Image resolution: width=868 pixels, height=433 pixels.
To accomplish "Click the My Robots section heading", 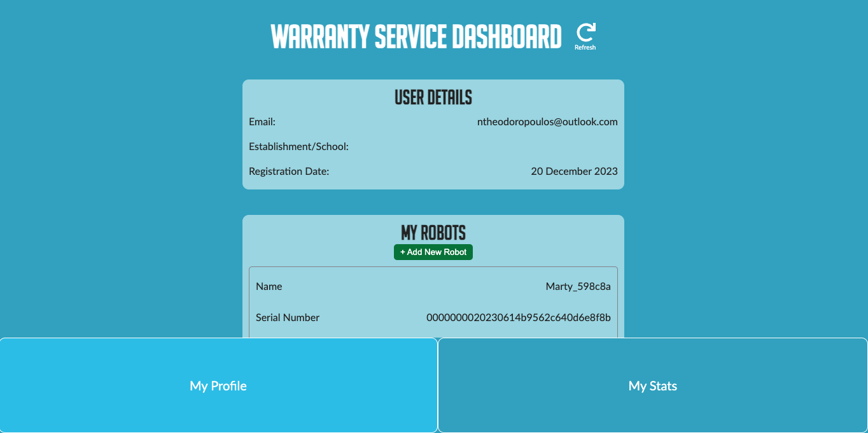I will [x=433, y=232].
